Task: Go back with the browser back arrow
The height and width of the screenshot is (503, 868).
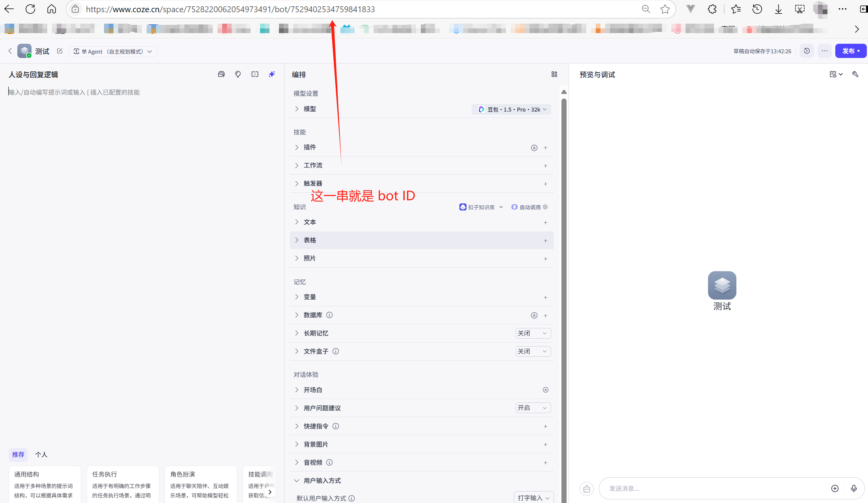Action: 9,9
